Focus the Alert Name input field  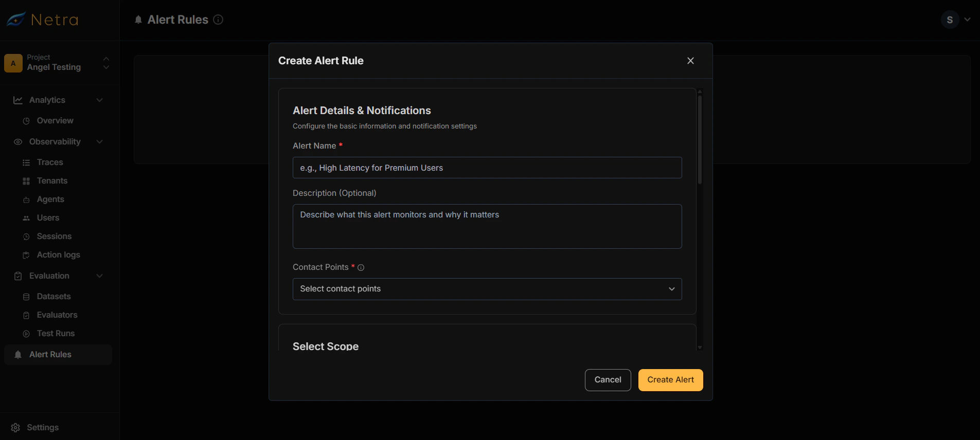click(x=487, y=168)
